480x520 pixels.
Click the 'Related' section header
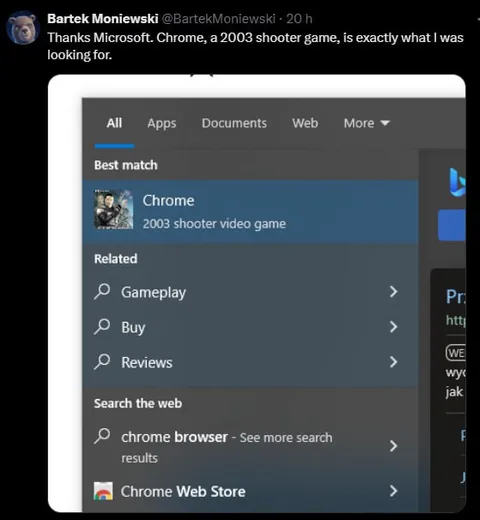116,259
